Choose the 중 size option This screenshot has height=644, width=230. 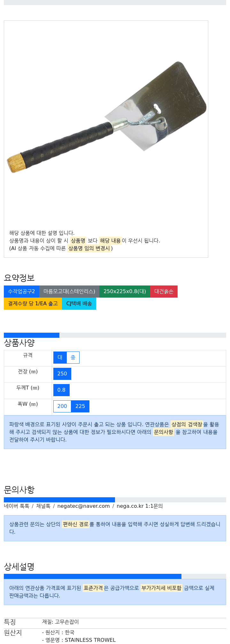pos(73,358)
